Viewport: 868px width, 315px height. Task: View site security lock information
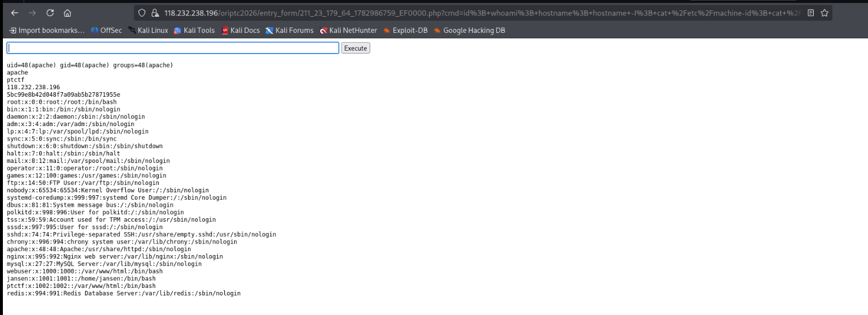[x=155, y=13]
